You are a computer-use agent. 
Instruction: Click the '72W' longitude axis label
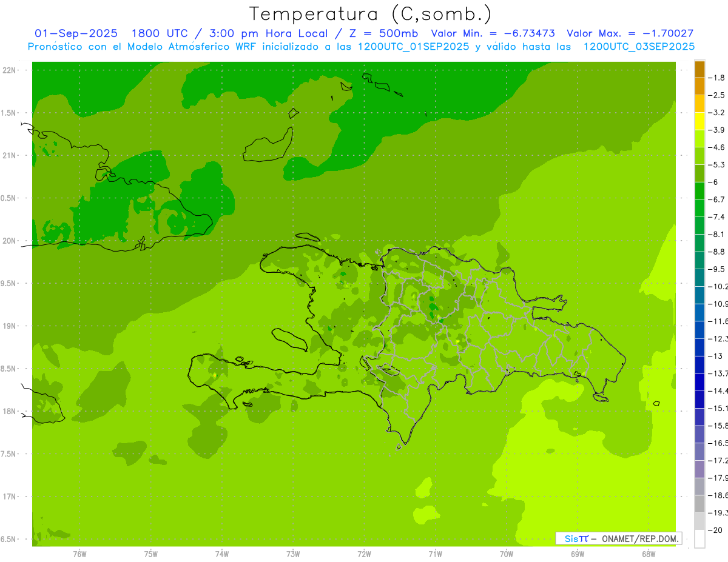tap(364, 554)
